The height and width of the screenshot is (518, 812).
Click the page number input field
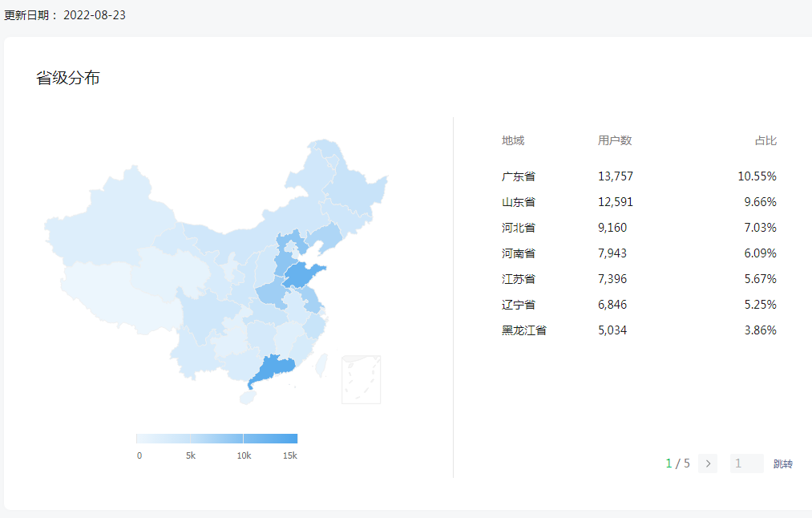(x=746, y=463)
